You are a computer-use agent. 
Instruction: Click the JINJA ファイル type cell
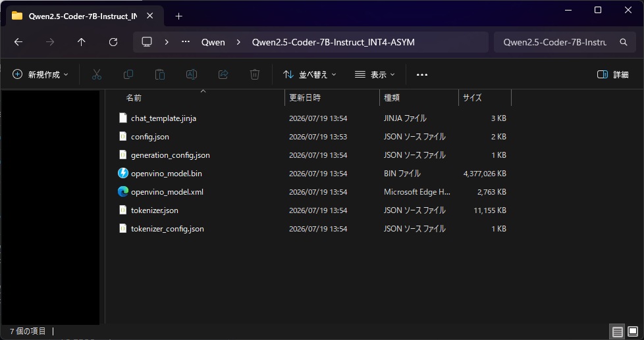(405, 118)
